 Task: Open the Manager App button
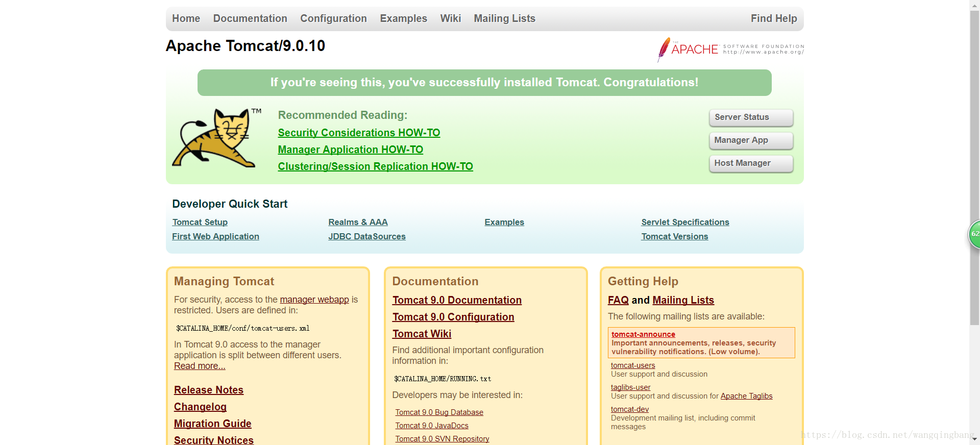pos(751,140)
